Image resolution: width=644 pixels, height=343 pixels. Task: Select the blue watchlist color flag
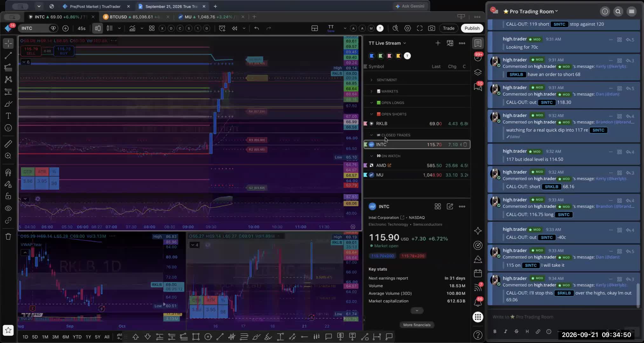click(372, 56)
